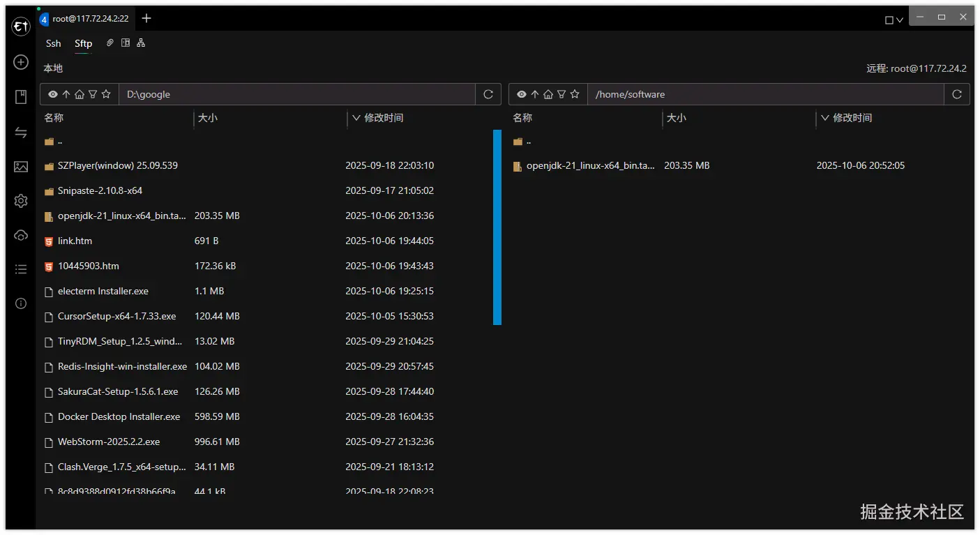Toggle hidden files visibility in local pane
This screenshot has width=980, height=535.
pos(53,94)
